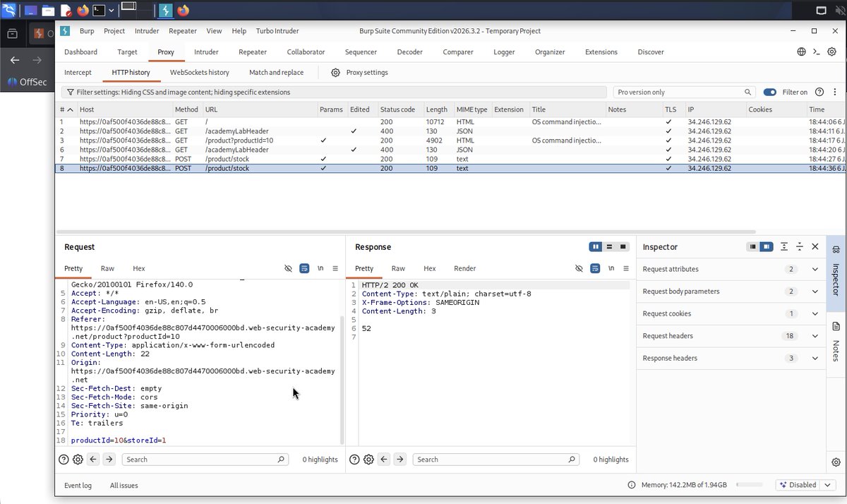Click the Request search help icon
Screen dimensions: 847x504
64,460
